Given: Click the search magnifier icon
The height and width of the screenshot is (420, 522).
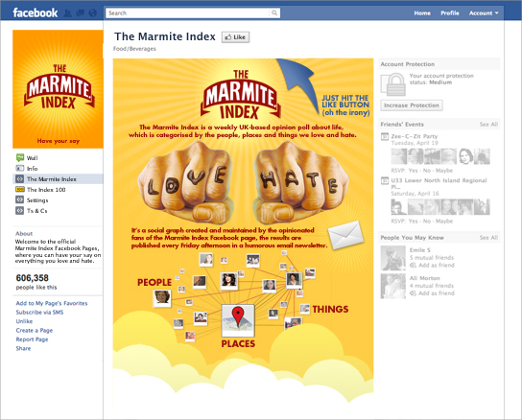Looking at the screenshot, I should [274, 13].
